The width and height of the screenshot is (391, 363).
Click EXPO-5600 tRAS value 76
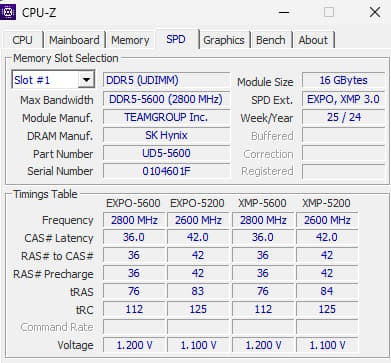(134, 291)
